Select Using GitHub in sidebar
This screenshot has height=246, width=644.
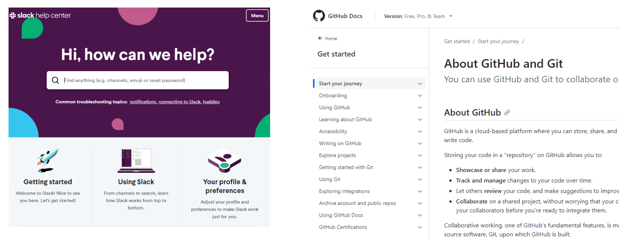click(x=334, y=108)
